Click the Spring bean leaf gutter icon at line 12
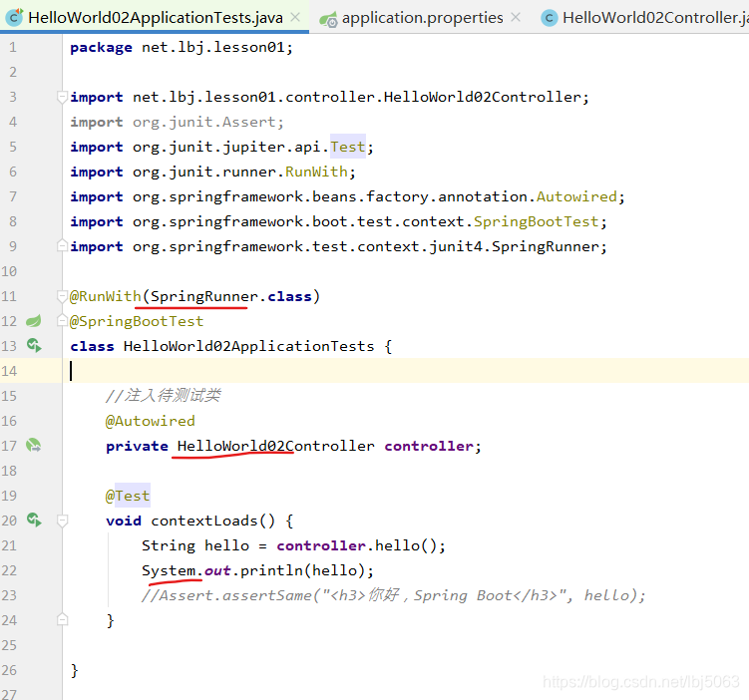The image size is (749, 700). pyautogui.click(x=34, y=321)
